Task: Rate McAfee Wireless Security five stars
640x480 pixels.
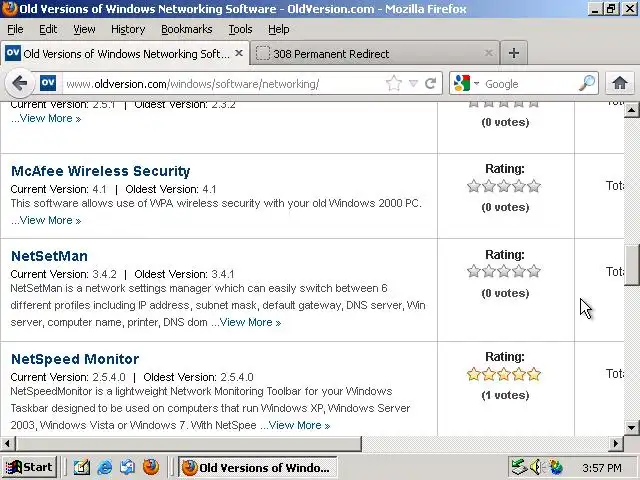Action: (x=534, y=186)
